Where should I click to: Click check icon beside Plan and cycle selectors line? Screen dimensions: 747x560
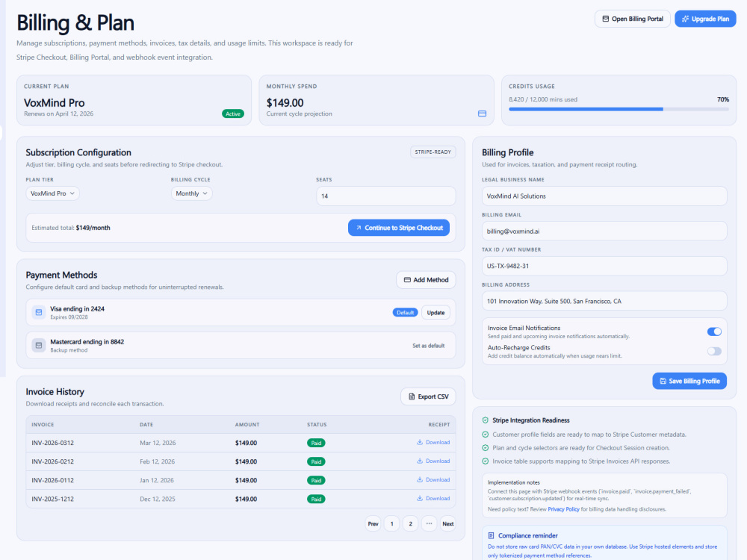486,447
